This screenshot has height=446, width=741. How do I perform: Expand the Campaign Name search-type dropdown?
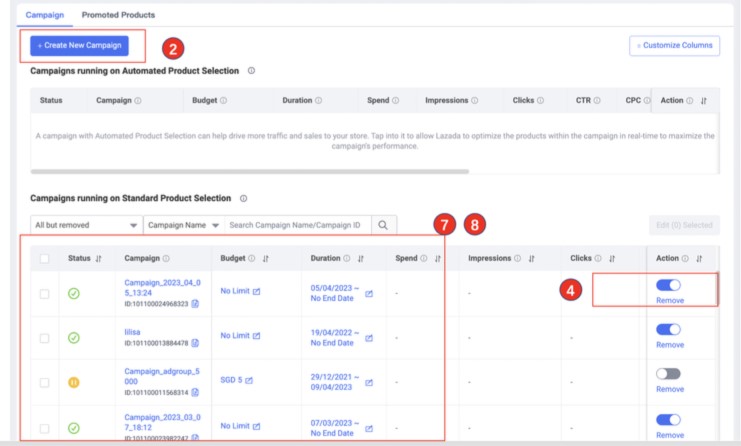(183, 225)
